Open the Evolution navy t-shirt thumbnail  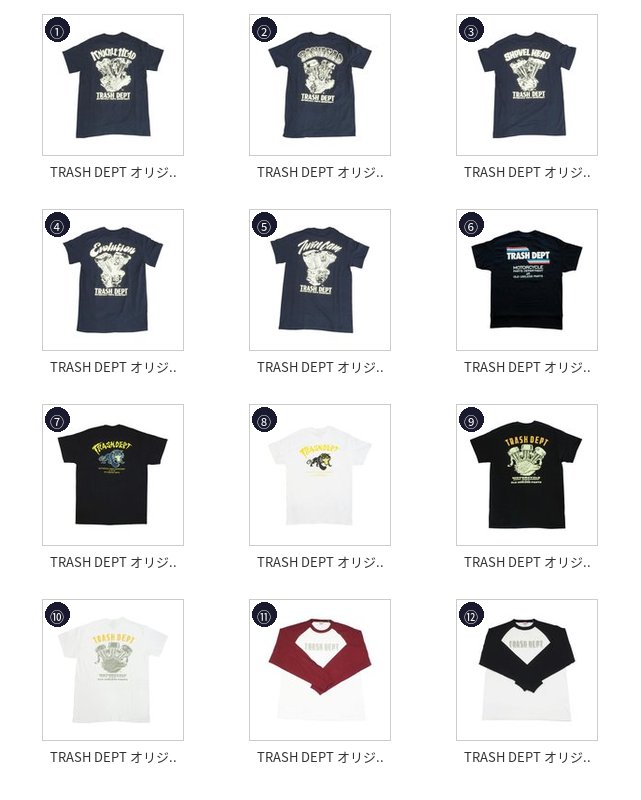(113, 280)
